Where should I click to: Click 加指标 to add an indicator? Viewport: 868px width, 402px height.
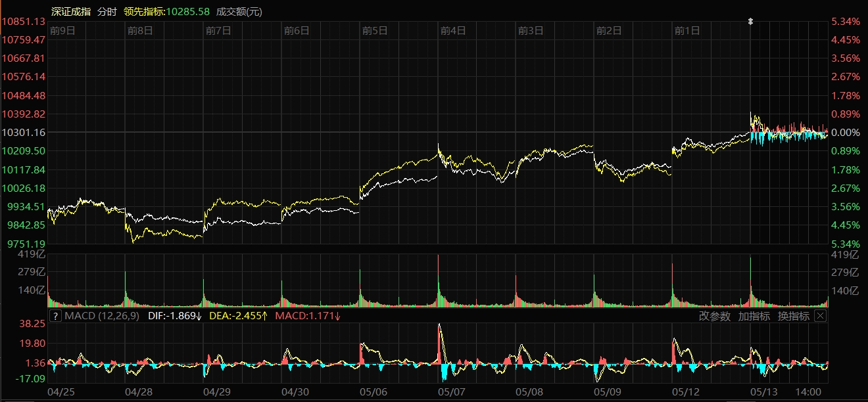754,316
